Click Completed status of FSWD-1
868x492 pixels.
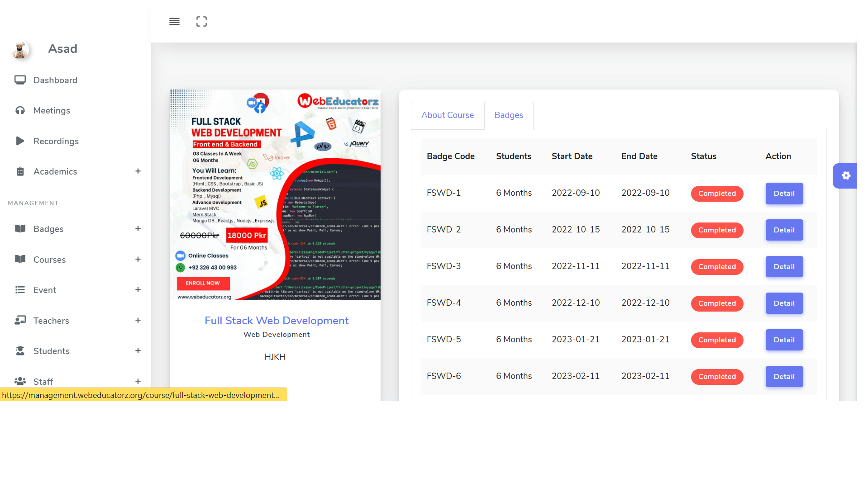[717, 194]
